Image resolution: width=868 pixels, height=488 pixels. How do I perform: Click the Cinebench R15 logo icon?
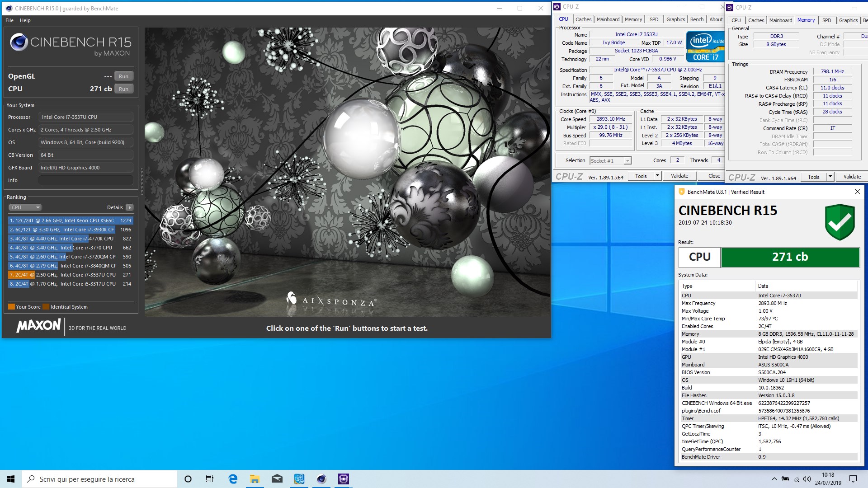(19, 42)
